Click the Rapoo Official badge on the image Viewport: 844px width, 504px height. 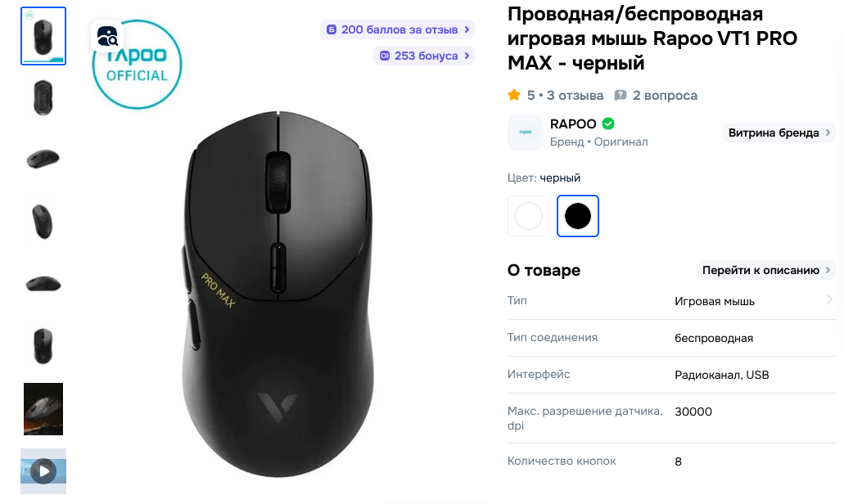point(138,65)
